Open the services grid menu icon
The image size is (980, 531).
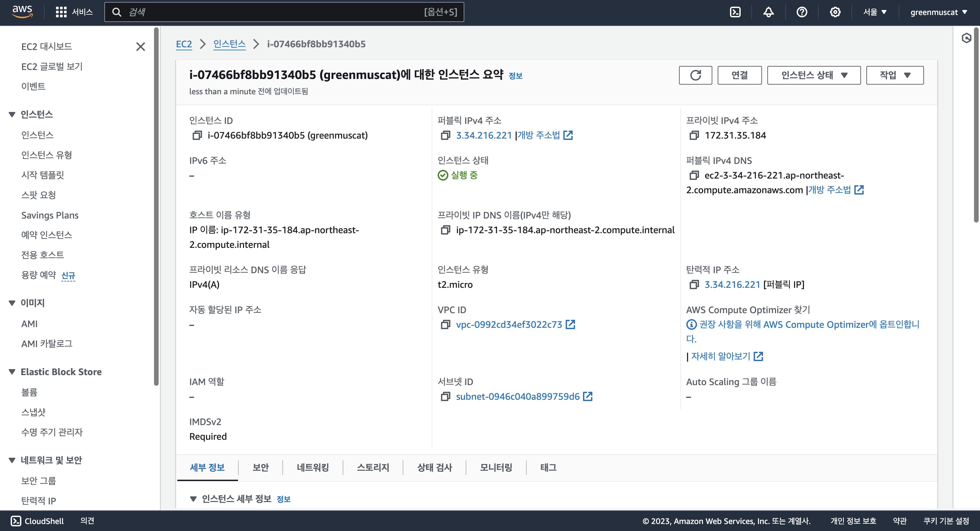[61, 12]
